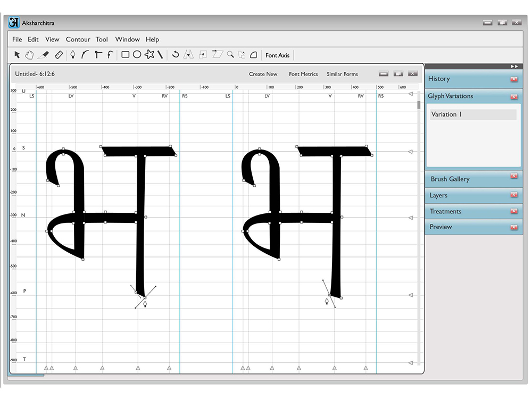Click the flip mirror tool
The height and width of the screenshot is (399, 532).
(x=188, y=54)
